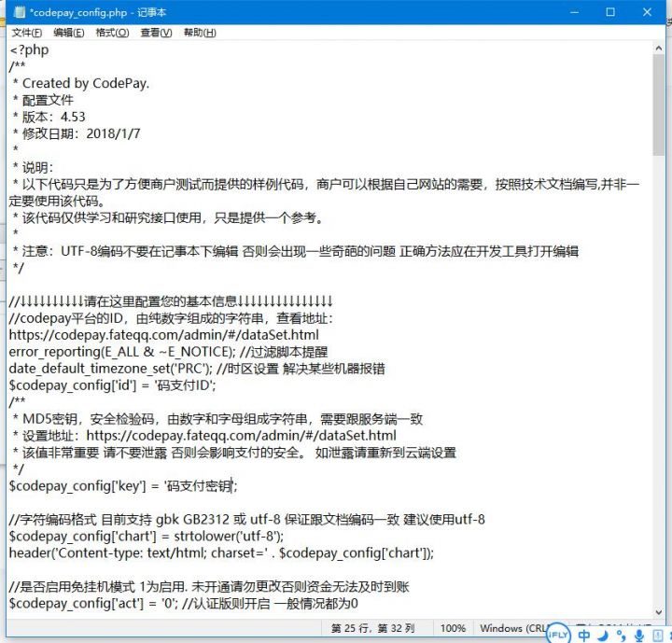Click the error_reporting(E_ALL & ~E_NOTICE) line
The height and width of the screenshot is (643, 672).
[168, 352]
